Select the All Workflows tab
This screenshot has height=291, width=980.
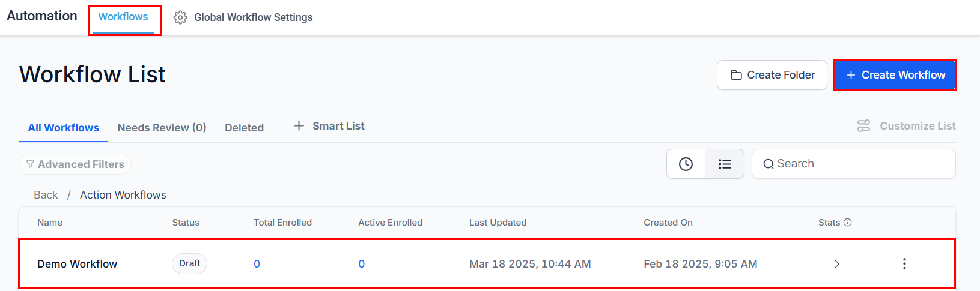pyautogui.click(x=63, y=128)
